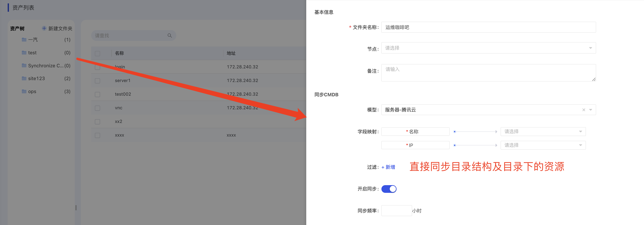
Task: Open the 节点 dropdown
Action: pyautogui.click(x=489, y=48)
